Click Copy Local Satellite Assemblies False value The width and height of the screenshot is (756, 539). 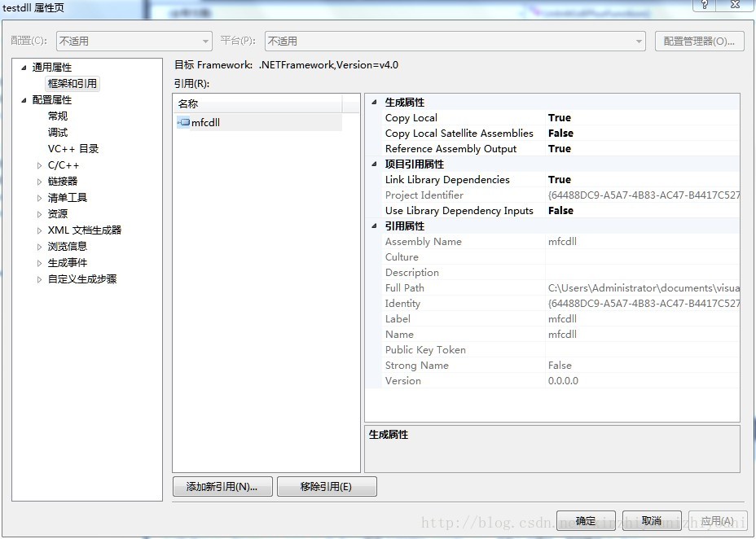pyautogui.click(x=560, y=133)
